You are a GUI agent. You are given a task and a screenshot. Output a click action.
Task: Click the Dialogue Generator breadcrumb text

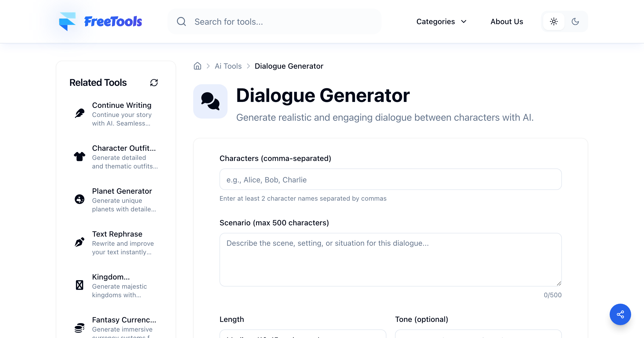(289, 66)
